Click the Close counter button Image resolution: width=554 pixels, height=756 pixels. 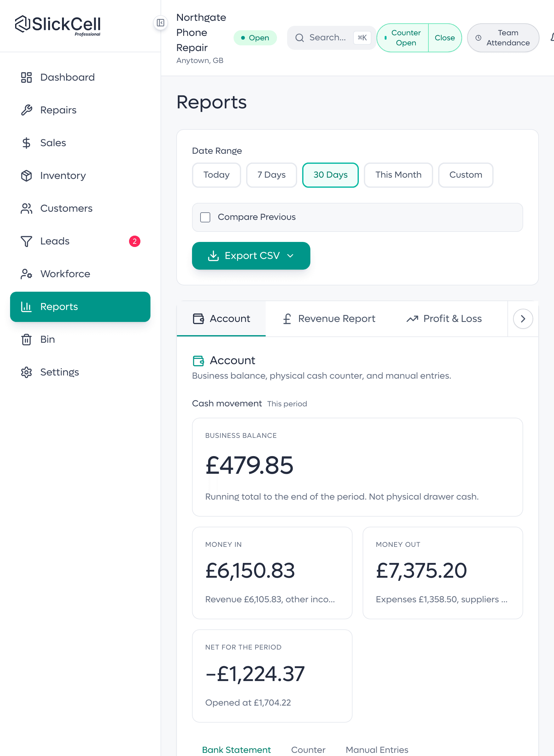pos(444,38)
